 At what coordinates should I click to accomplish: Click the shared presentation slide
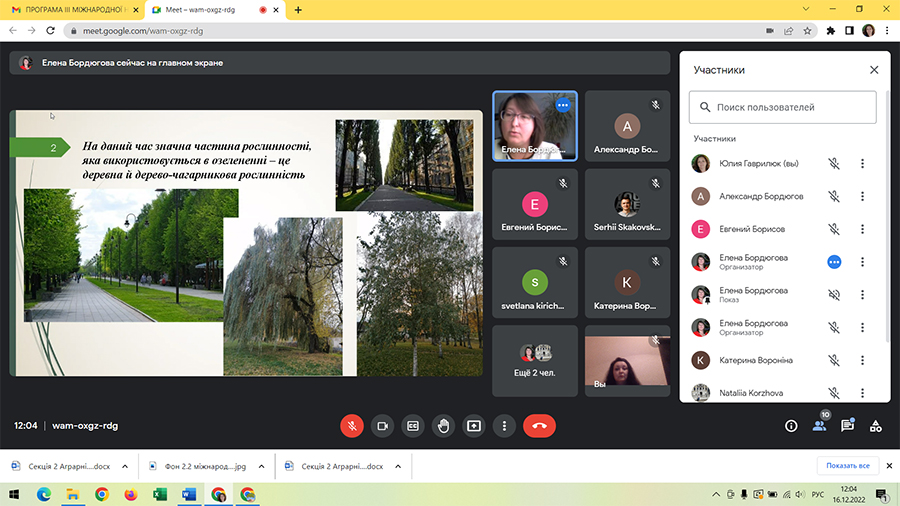tap(246, 243)
